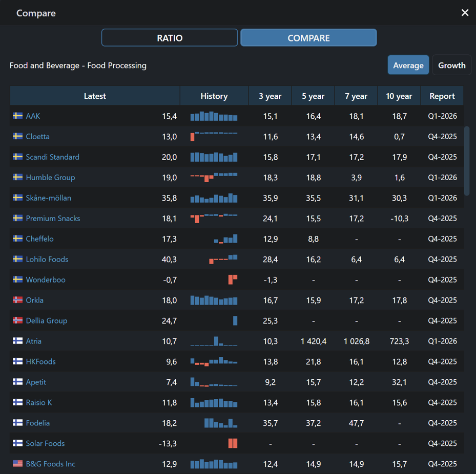Click the Swedish flag beside Wonderboo
The image size is (476, 474).
click(17, 279)
